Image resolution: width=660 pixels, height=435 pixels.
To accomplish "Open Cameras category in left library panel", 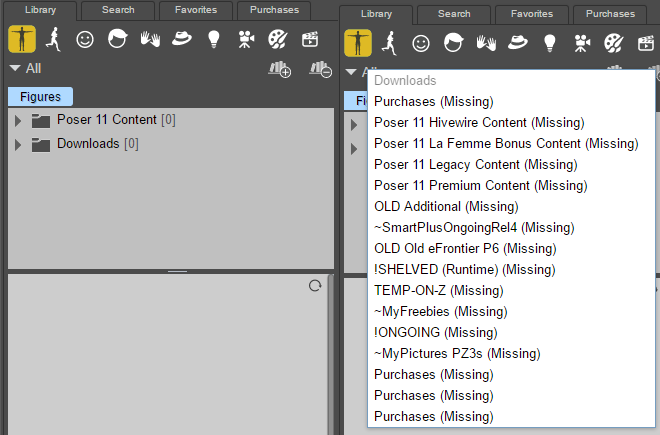I will [x=245, y=39].
